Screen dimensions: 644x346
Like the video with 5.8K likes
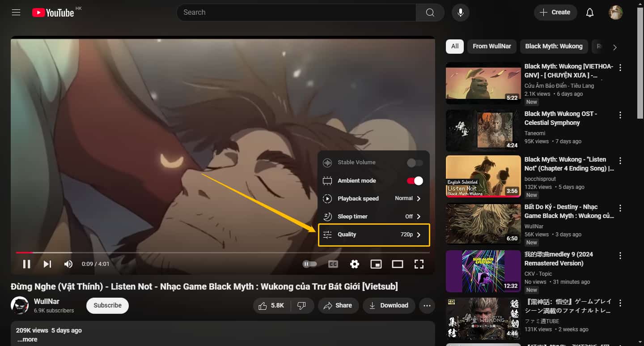click(272, 305)
